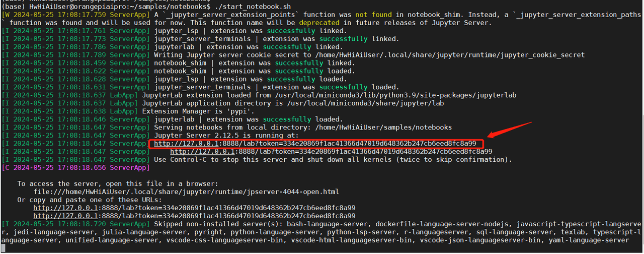Image resolution: width=644 pixels, height=254 pixels.
Task: Click the red arrow annotation
Action: point(512,132)
